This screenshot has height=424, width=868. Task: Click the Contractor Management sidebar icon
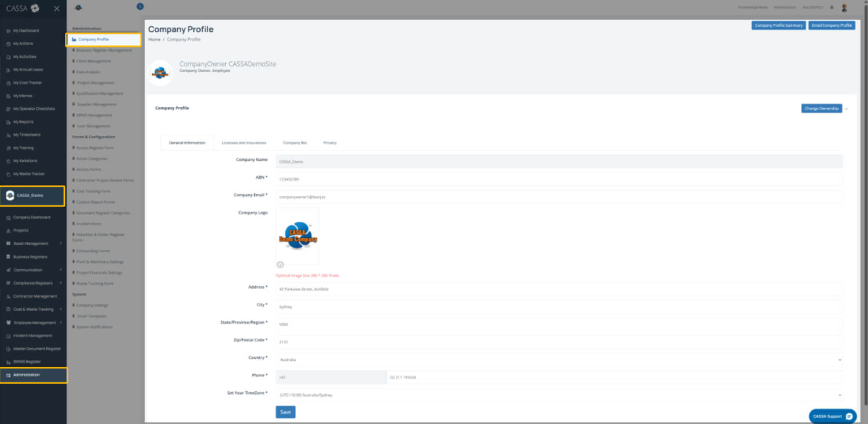point(8,296)
